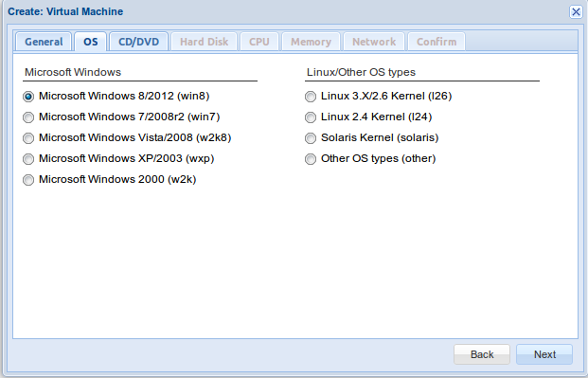Viewport: 588px width, 378px height.
Task: Open the Hard Disk tab
Action: [204, 42]
